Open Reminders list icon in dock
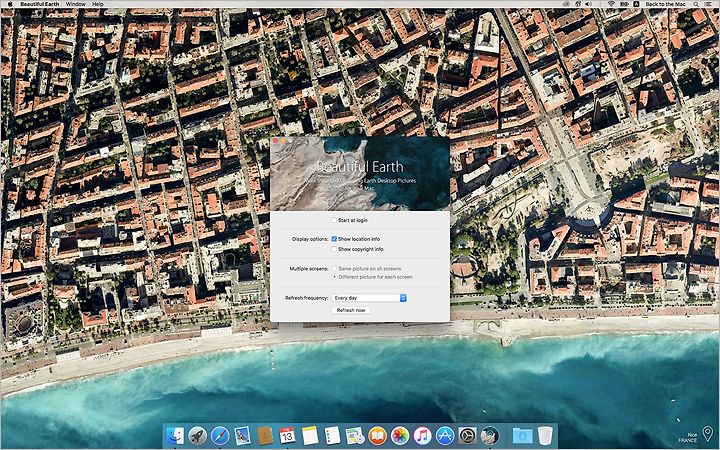Image resolution: width=720 pixels, height=450 pixels. pos(332,435)
